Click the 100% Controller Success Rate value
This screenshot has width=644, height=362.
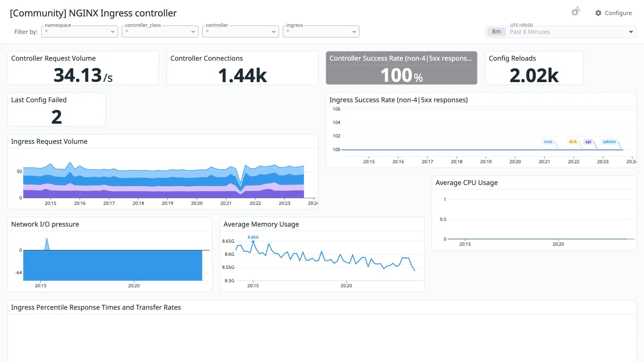[401, 75]
